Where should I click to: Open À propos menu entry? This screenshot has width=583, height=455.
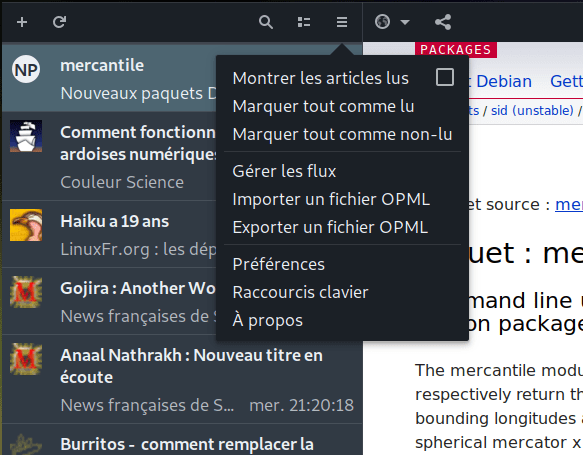(267, 320)
